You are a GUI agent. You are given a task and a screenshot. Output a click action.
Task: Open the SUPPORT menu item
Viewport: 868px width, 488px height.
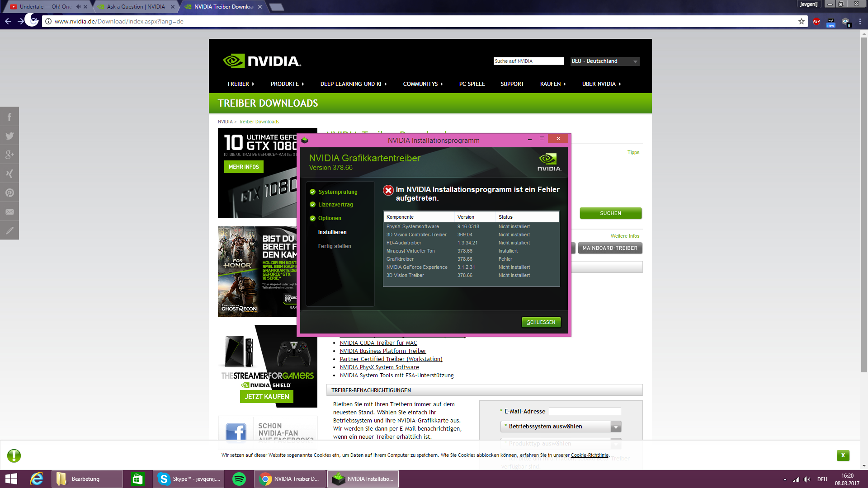512,84
